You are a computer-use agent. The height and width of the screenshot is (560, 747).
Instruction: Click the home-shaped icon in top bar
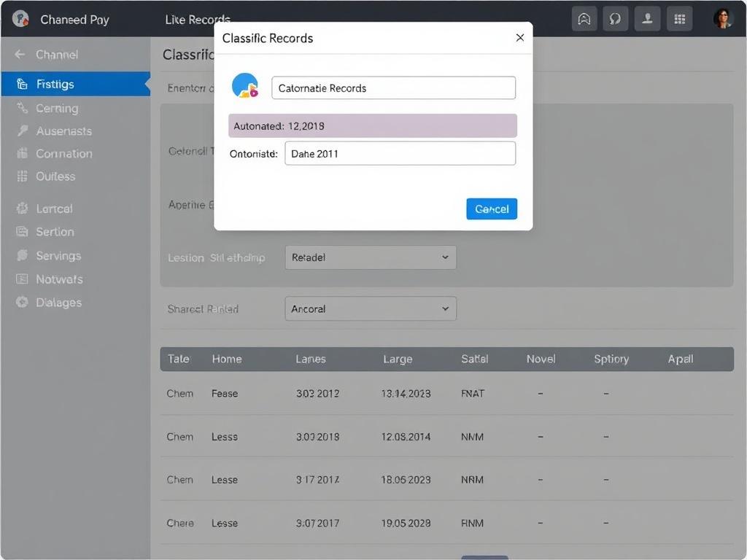584,19
